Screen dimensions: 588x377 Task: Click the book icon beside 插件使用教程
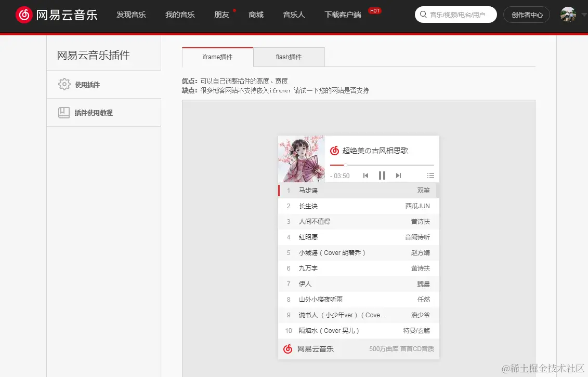(x=64, y=112)
